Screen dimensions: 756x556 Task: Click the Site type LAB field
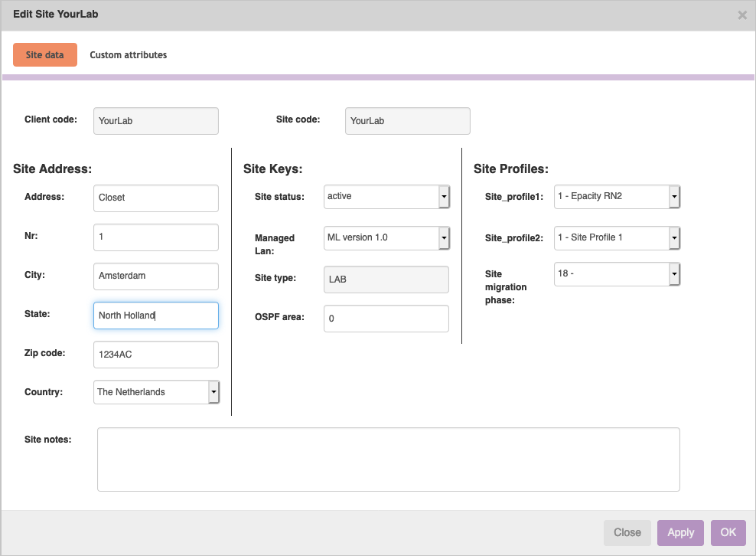(386, 280)
